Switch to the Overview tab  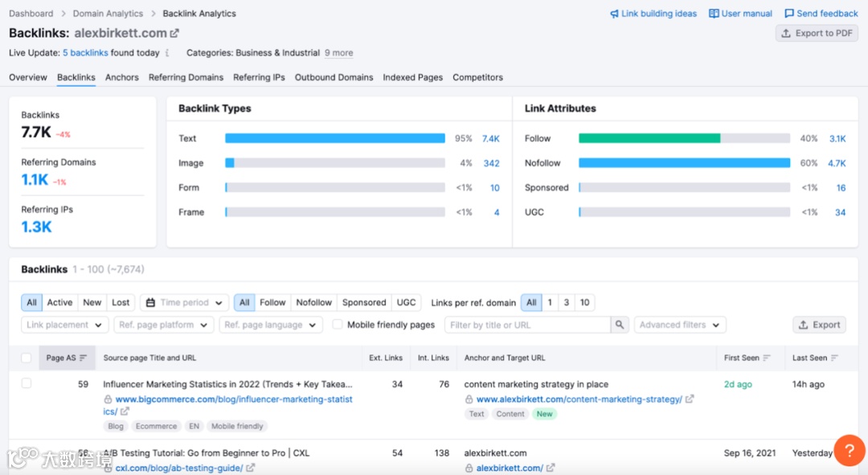click(27, 77)
